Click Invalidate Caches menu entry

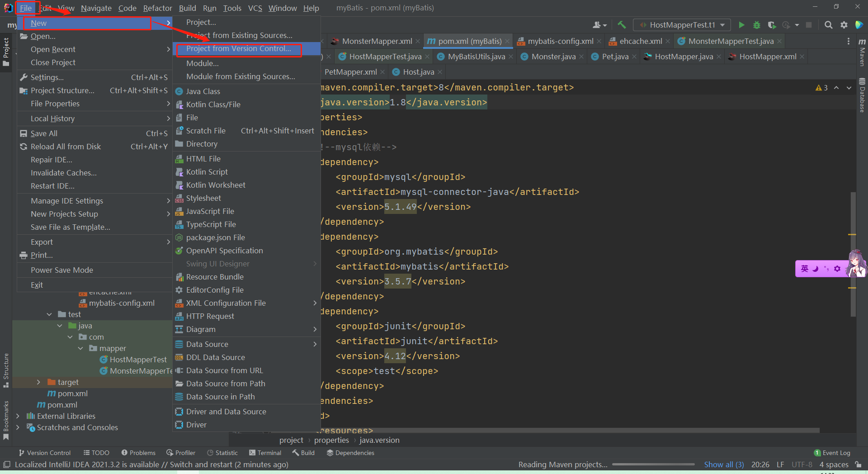tap(94, 173)
